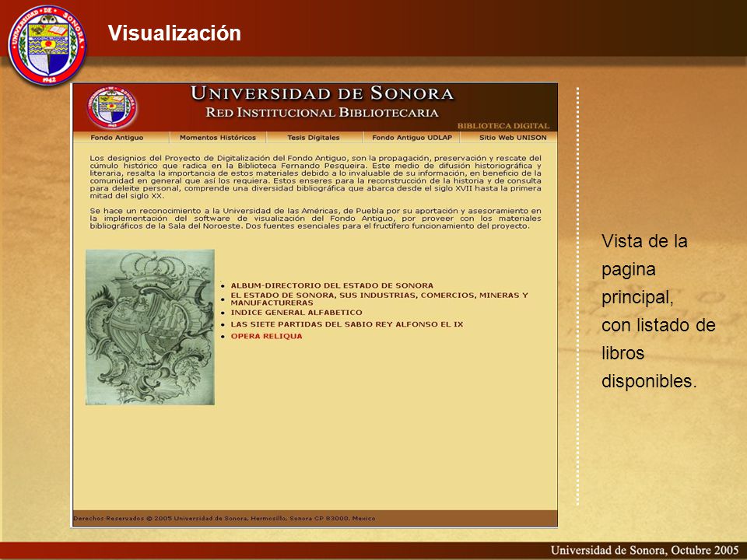The image size is (747, 560).
Task: Click the RED INSTITUCIONAL BIBLIOTECARIA subtitle
Action: coord(322,113)
